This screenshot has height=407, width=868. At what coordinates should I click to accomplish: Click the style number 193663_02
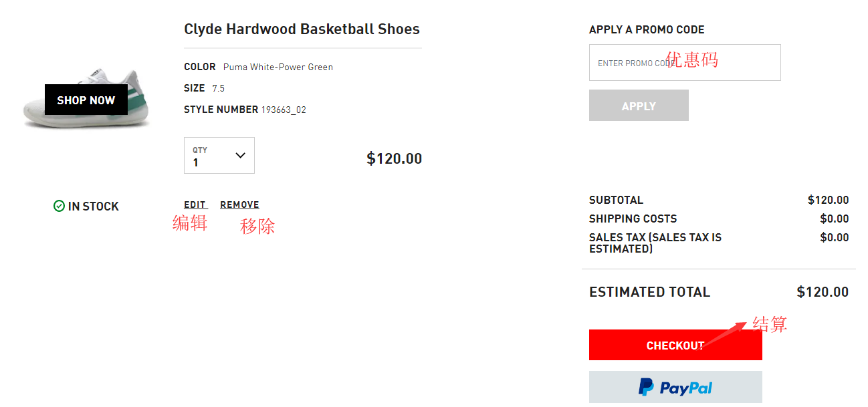pos(284,110)
